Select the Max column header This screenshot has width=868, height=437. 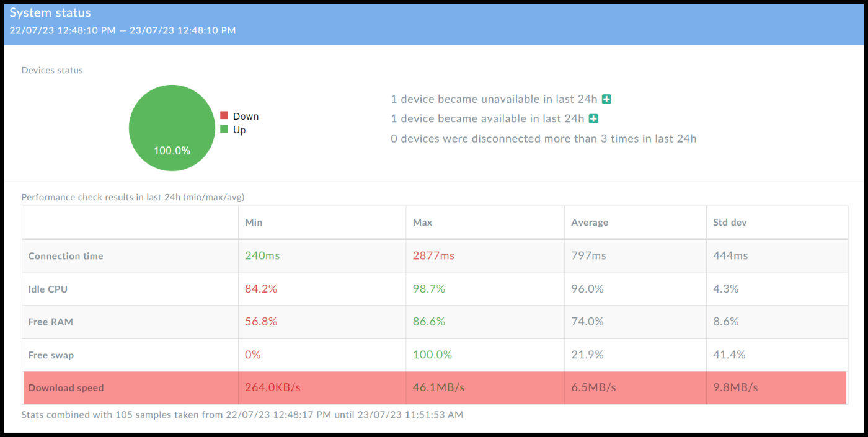[x=422, y=223]
